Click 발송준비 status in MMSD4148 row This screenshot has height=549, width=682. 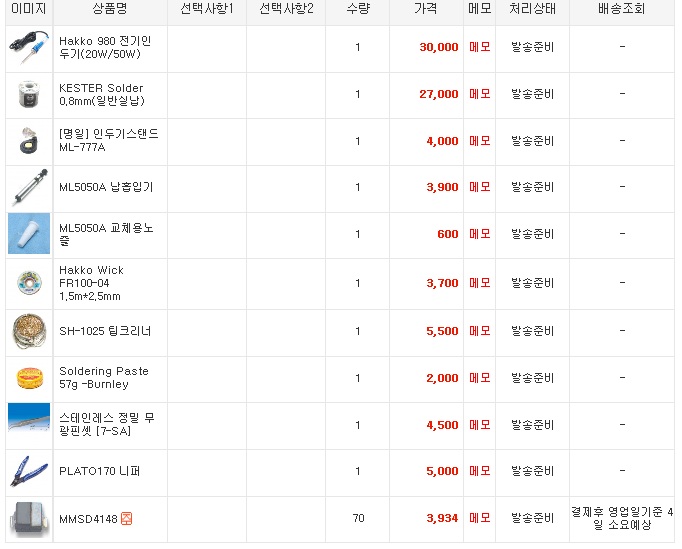532,518
